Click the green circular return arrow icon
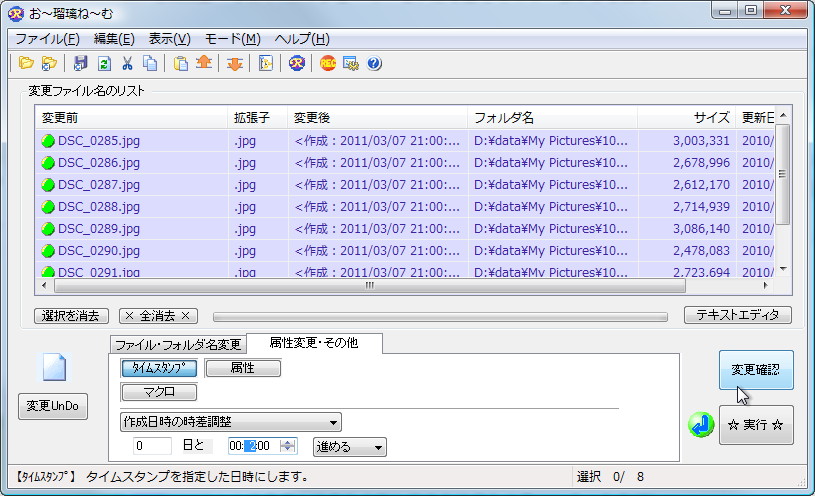 701,425
